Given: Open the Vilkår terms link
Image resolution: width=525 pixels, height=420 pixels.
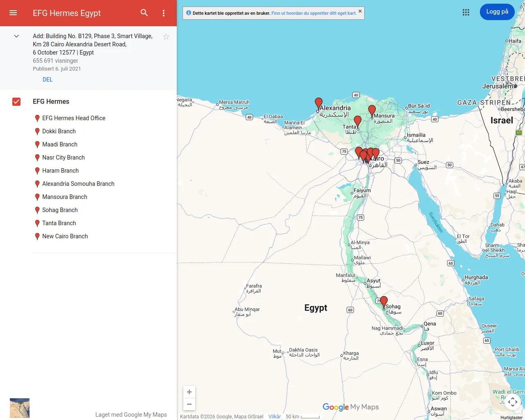Looking at the screenshot, I should tap(274, 417).
